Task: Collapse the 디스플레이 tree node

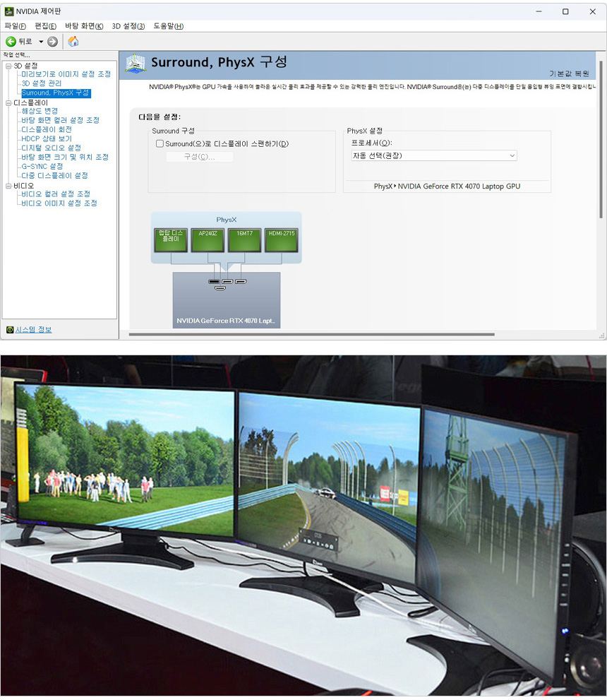Action: click(x=8, y=103)
